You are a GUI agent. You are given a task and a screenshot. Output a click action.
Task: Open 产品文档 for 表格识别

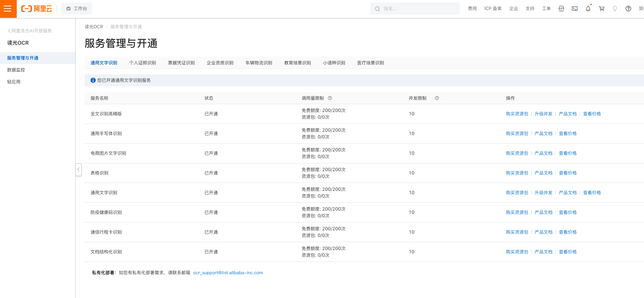pos(543,173)
